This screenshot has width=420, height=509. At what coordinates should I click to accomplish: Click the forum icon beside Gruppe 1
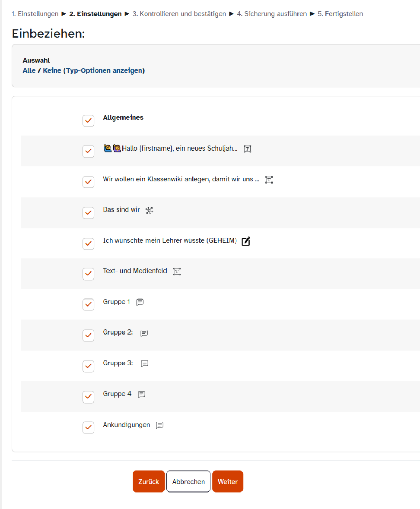click(x=140, y=302)
